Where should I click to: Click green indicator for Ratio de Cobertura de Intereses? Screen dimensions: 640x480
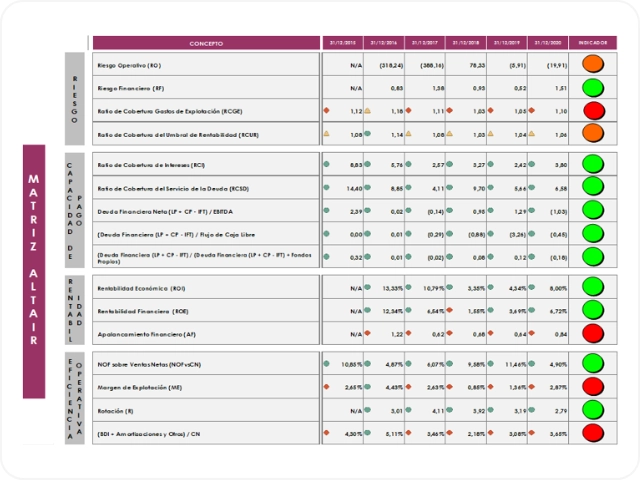(592, 164)
